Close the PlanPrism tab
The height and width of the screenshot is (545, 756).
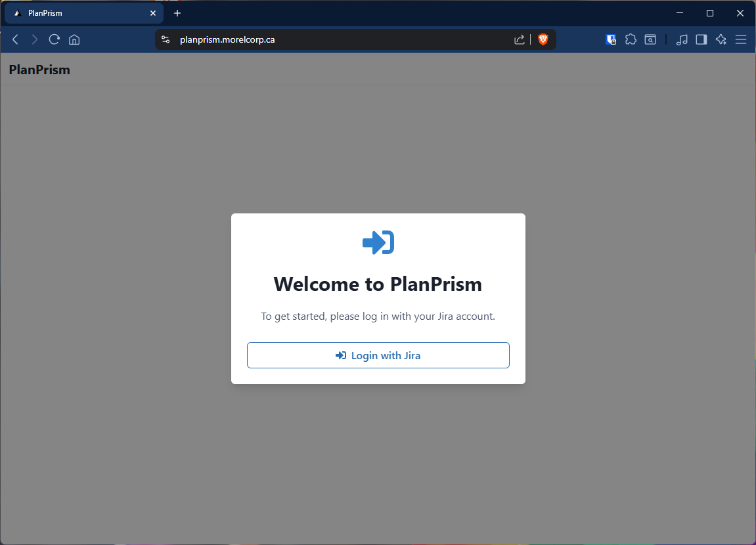[x=153, y=13]
